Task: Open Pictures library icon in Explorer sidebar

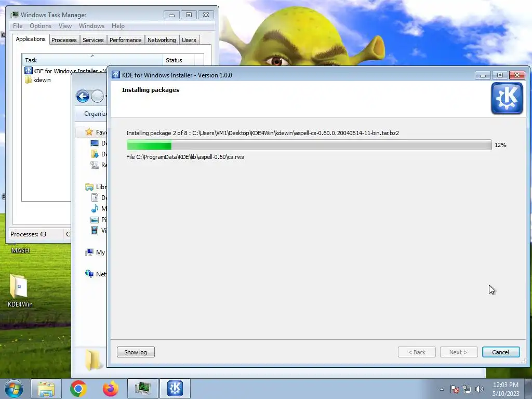Action: 95,220
